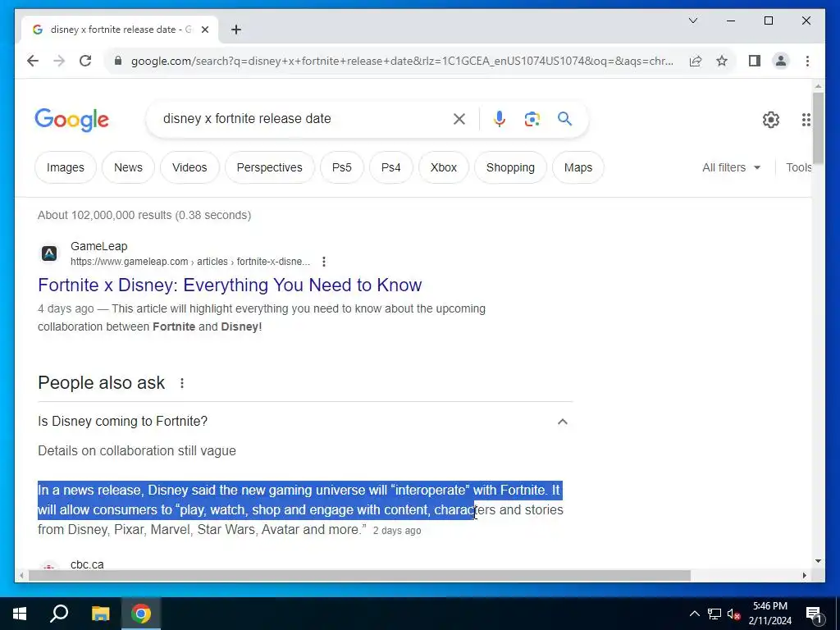Image resolution: width=840 pixels, height=630 pixels.
Task: Select the Perspectives filter
Action: coord(269,167)
